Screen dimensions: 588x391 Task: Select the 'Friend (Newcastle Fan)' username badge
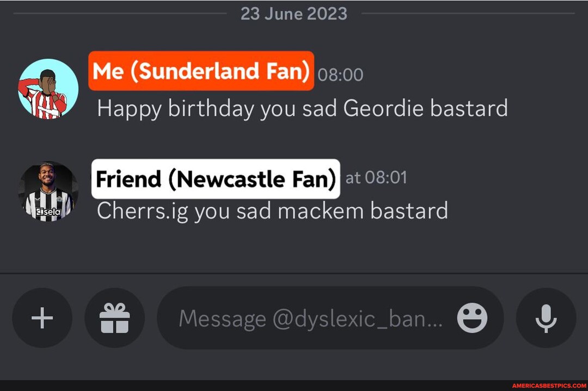point(216,179)
